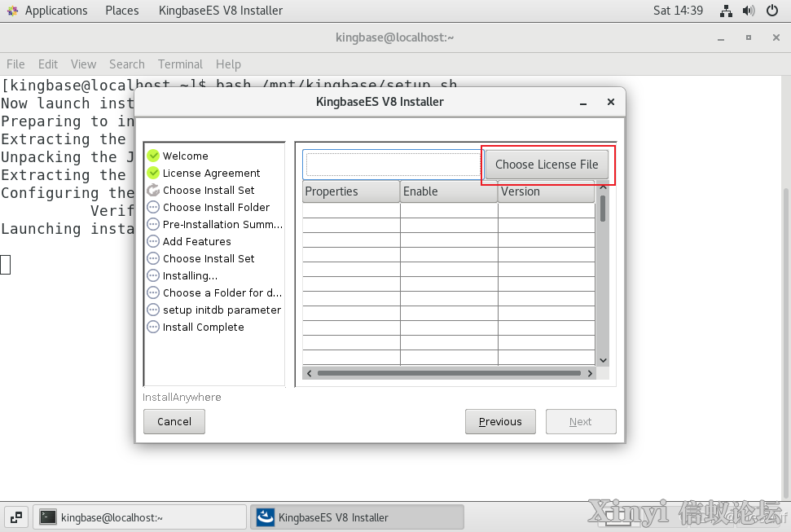Sort by the Properties column header
The image size is (791, 532).
pyautogui.click(x=351, y=191)
